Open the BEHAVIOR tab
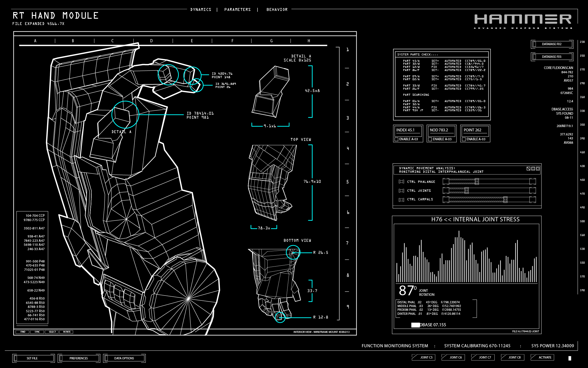This screenshot has width=588, height=368. click(x=277, y=10)
